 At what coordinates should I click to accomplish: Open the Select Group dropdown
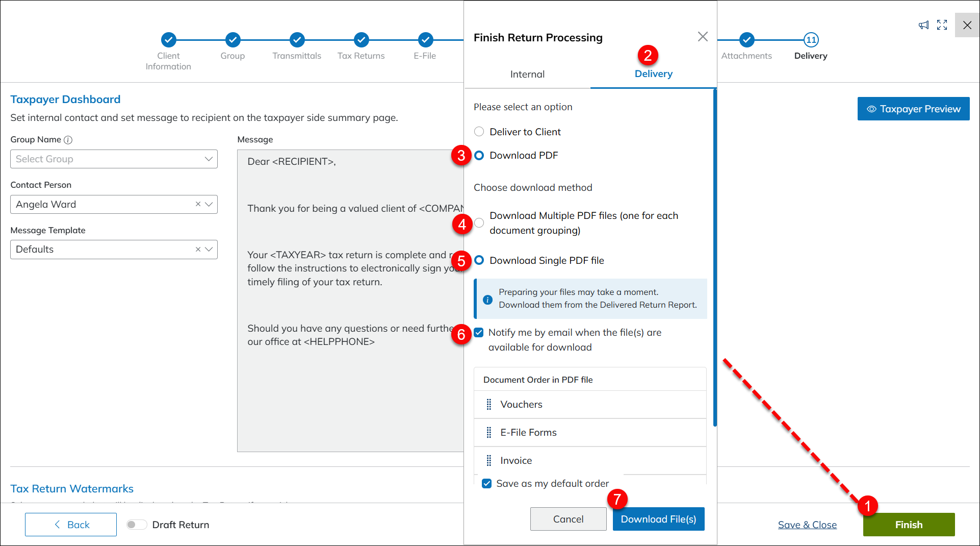(114, 159)
